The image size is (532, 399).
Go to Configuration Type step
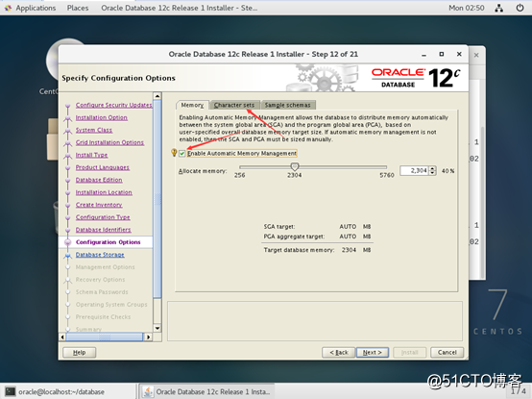[103, 217]
